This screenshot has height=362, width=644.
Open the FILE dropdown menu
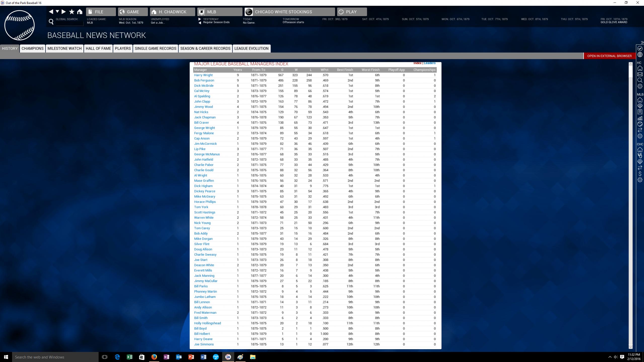(x=101, y=12)
